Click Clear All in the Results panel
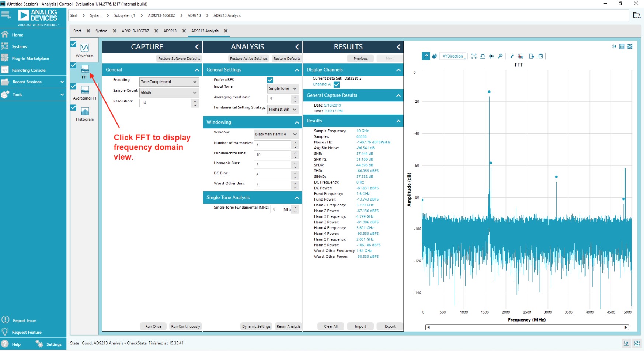This screenshot has height=351, width=644. pos(331,326)
